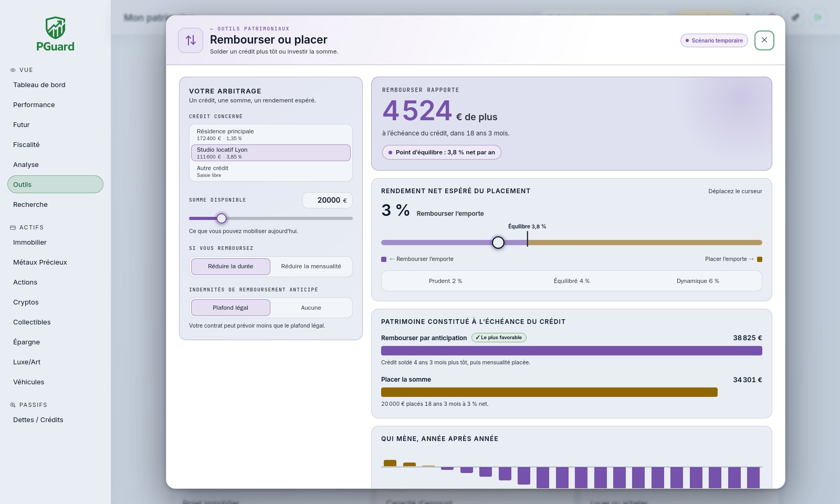Open Dettes / Crédits page
Screen dimensions: 840x504
coord(55,420)
